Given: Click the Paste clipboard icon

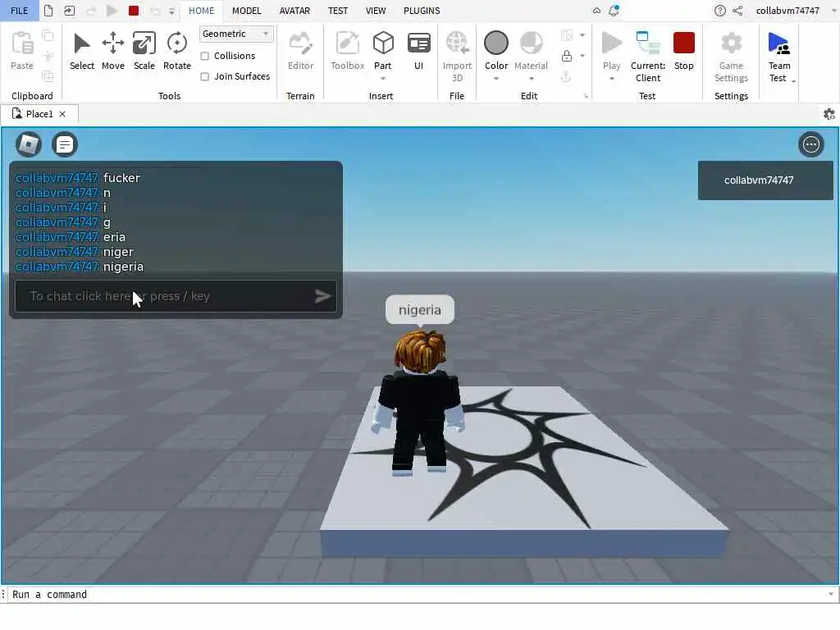Looking at the screenshot, I should pyautogui.click(x=22, y=43).
